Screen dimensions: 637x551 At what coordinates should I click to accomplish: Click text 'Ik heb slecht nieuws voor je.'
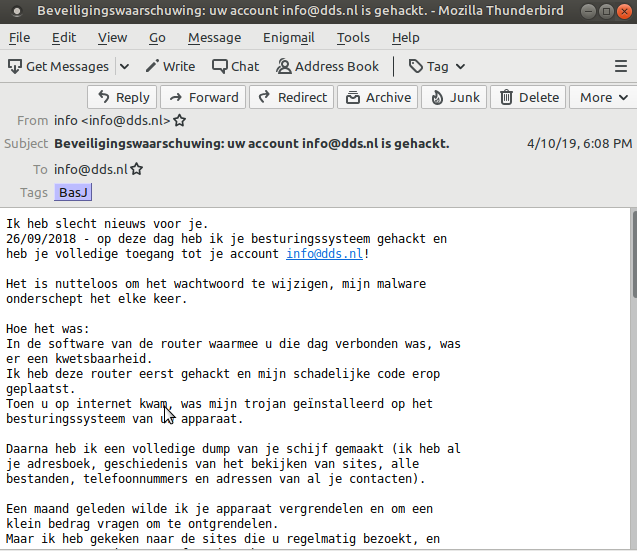pos(107,224)
